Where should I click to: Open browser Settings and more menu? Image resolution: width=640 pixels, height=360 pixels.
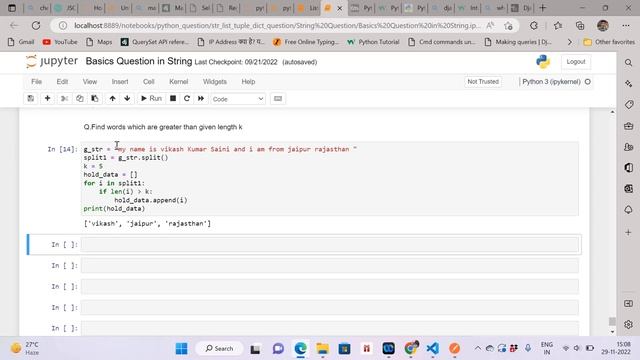coord(626,25)
